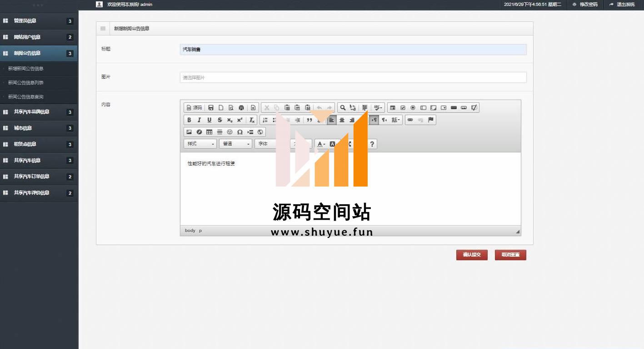Insert an anchor with the flag icon
644x349 pixels.
(431, 120)
